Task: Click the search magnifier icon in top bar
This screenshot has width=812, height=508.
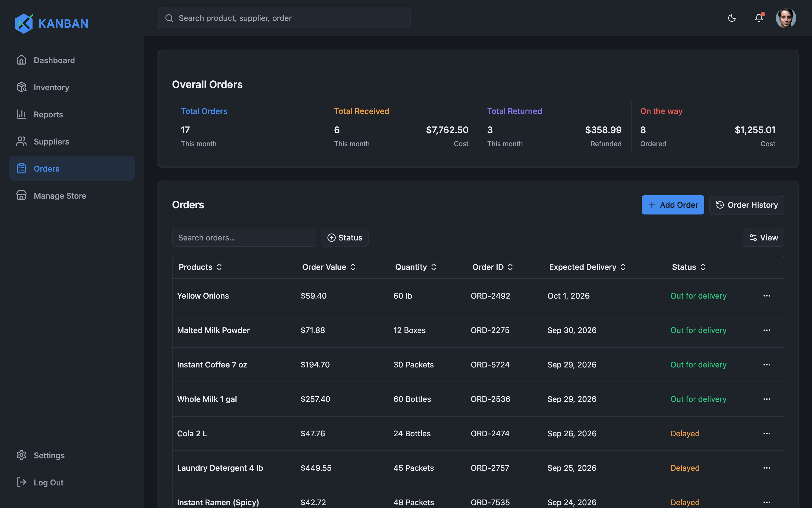Action: point(169,18)
